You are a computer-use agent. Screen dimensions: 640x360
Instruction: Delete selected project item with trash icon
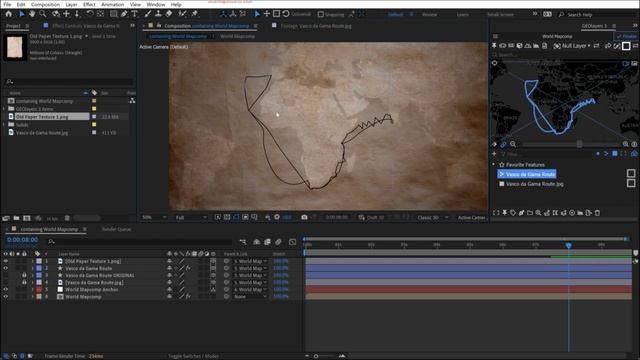pos(67,218)
